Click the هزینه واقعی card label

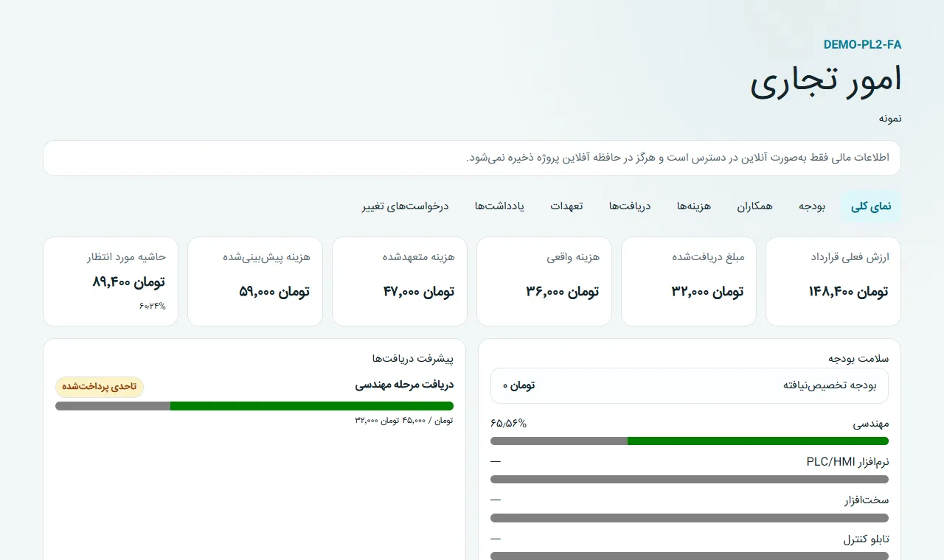[x=573, y=257]
